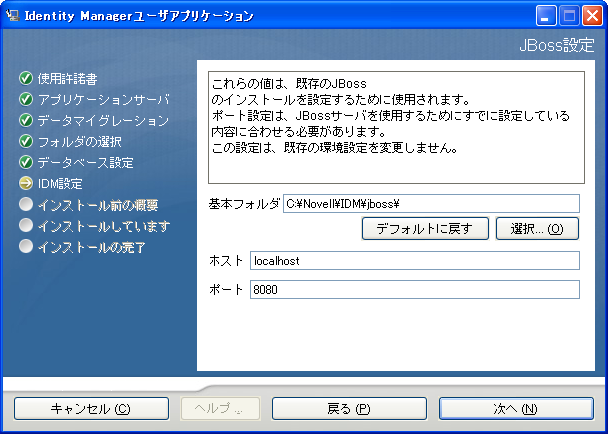Click the grayed-out ヘルプ help button
The width and height of the screenshot is (608, 434).
tap(220, 408)
